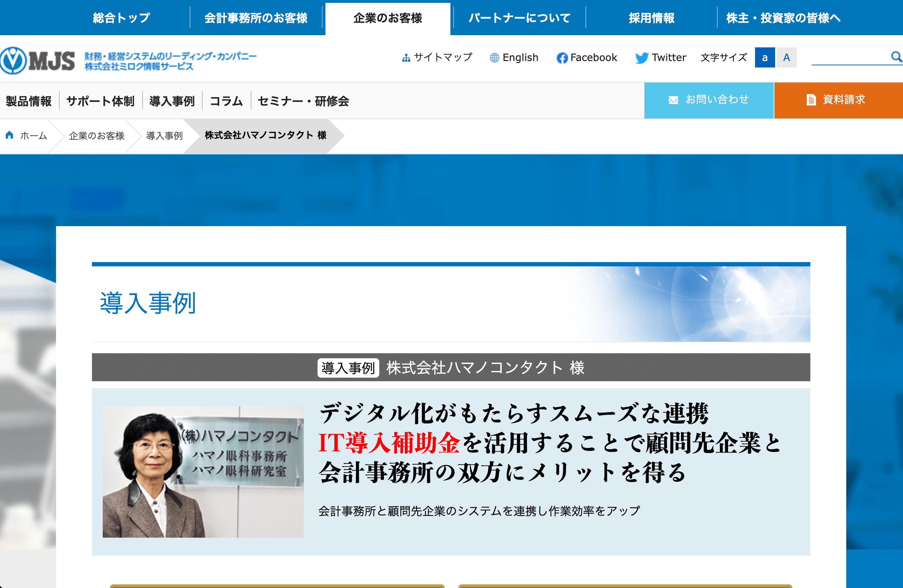Click envelope icon on お問い合わせ button
903x588 pixels.
673,100
